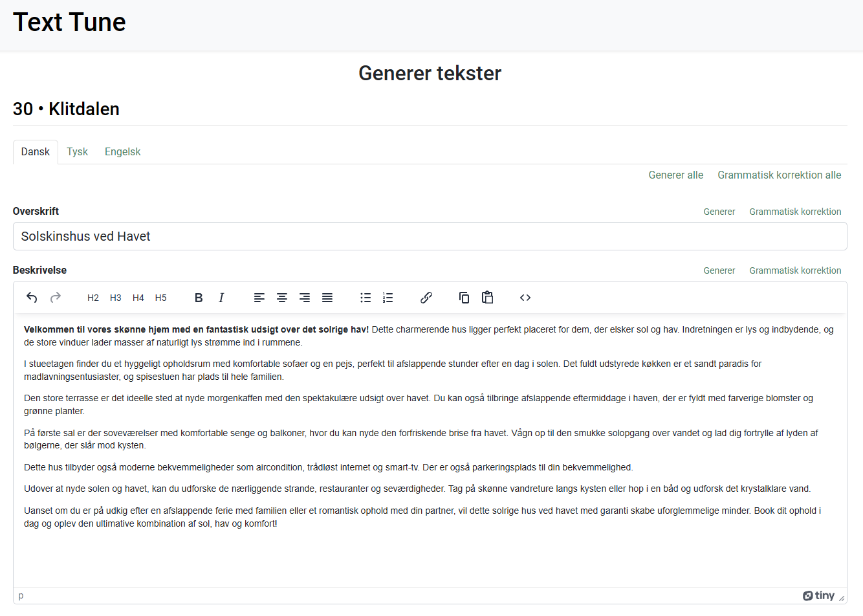Click the paste clipboard icon

point(487,298)
